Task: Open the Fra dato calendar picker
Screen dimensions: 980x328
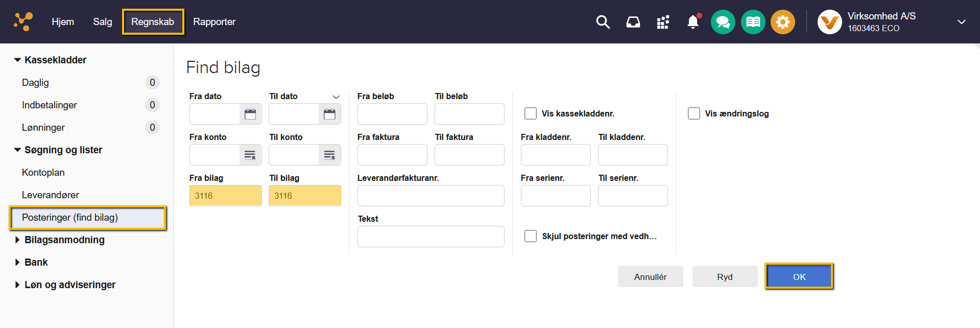Action: coord(250,114)
